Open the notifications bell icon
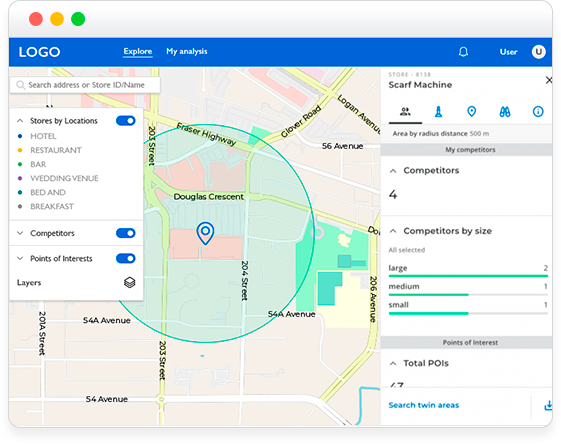 [x=463, y=52]
